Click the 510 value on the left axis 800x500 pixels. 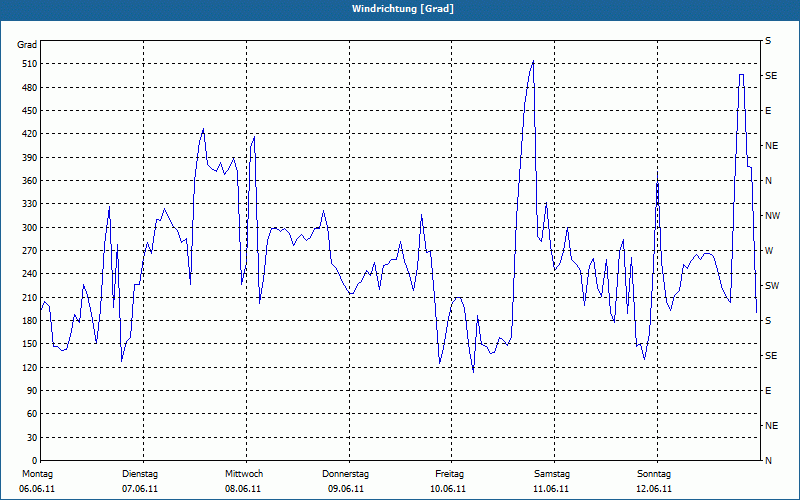click(30, 64)
